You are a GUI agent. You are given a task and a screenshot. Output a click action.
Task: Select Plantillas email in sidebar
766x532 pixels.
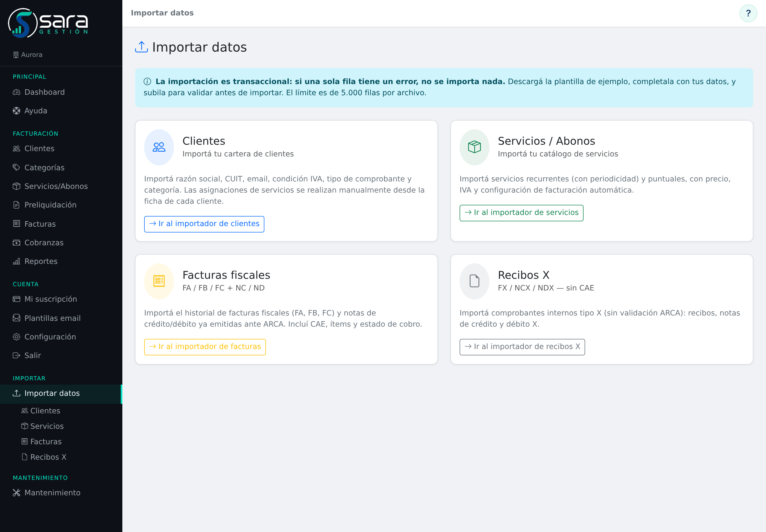(61, 318)
